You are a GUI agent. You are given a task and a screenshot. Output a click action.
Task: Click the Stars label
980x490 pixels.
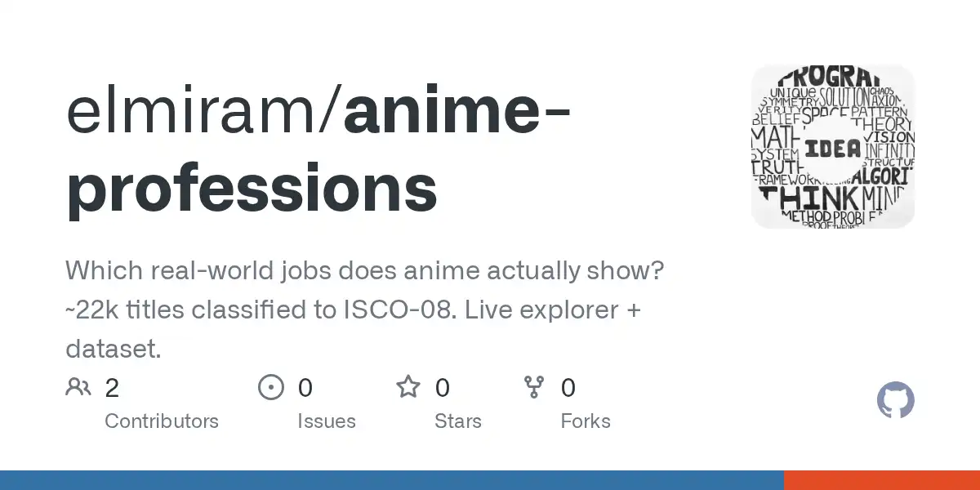tap(458, 421)
